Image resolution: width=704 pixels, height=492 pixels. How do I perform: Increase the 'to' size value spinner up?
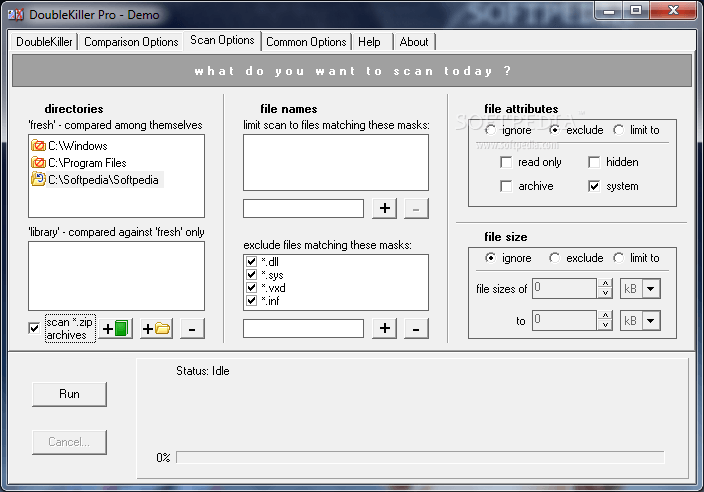coord(605,316)
